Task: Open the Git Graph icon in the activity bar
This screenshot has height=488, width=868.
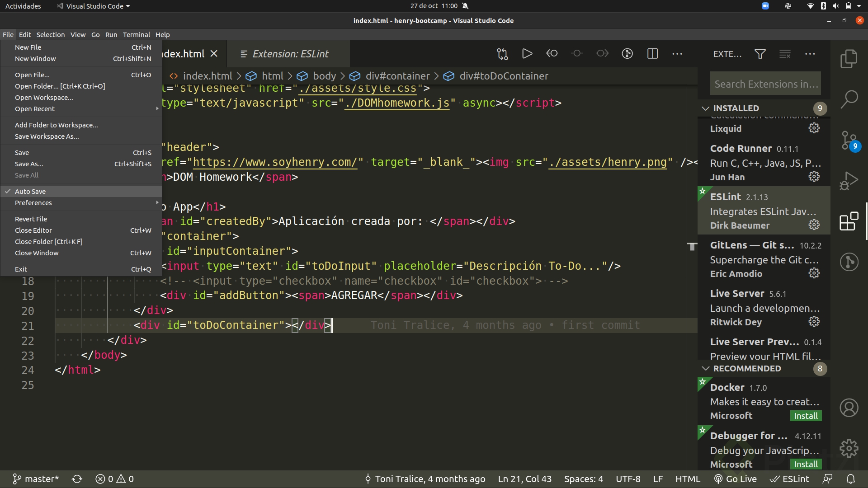Action: pyautogui.click(x=849, y=262)
